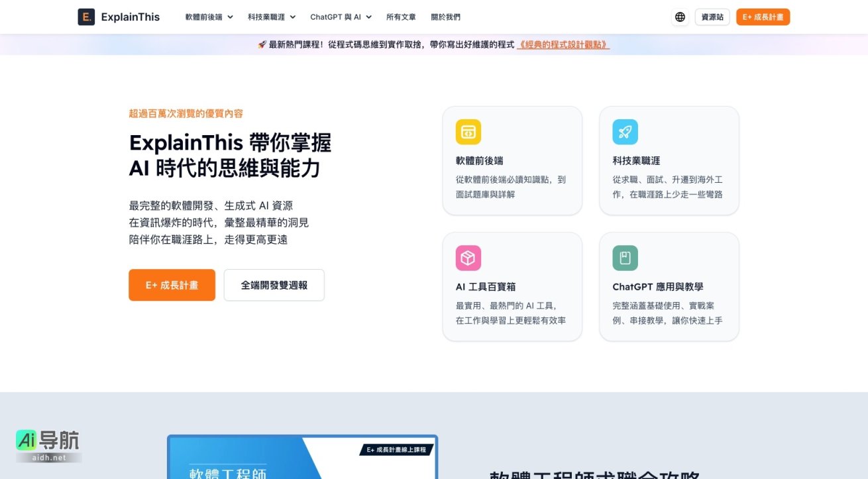Image resolution: width=868 pixels, height=479 pixels.
Task: Click the AI导航 watermark logo
Action: (48, 443)
